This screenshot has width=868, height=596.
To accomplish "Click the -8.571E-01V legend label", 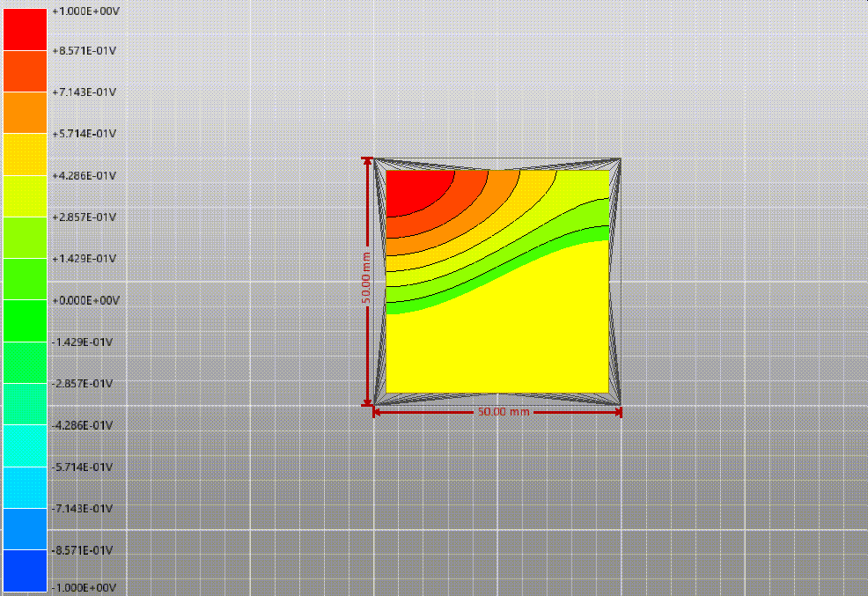I will [83, 550].
